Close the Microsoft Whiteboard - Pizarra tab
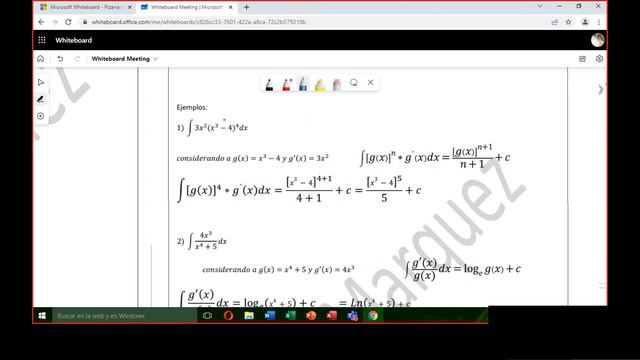This screenshot has height=360, width=640. 130,7
